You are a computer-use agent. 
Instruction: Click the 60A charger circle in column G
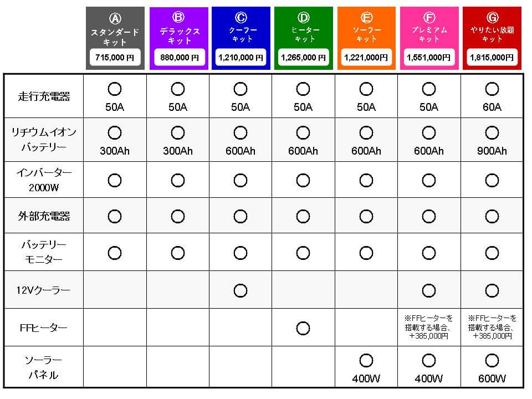[492, 89]
